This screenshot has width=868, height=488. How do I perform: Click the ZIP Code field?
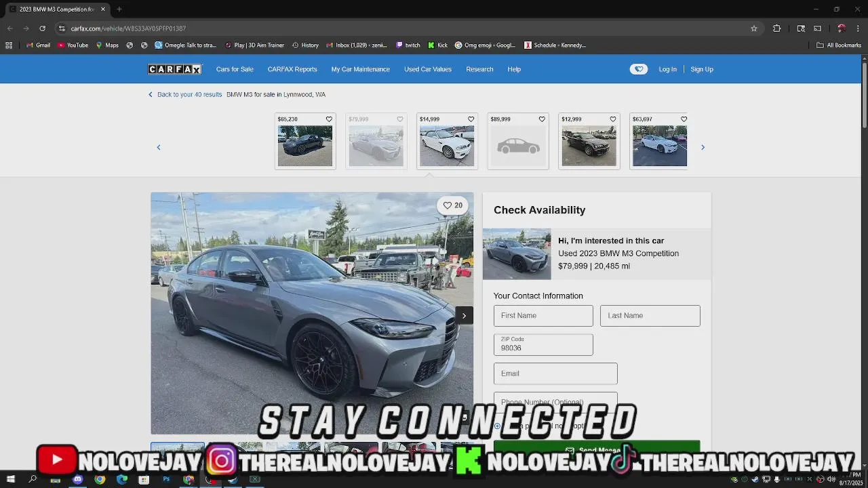point(543,344)
